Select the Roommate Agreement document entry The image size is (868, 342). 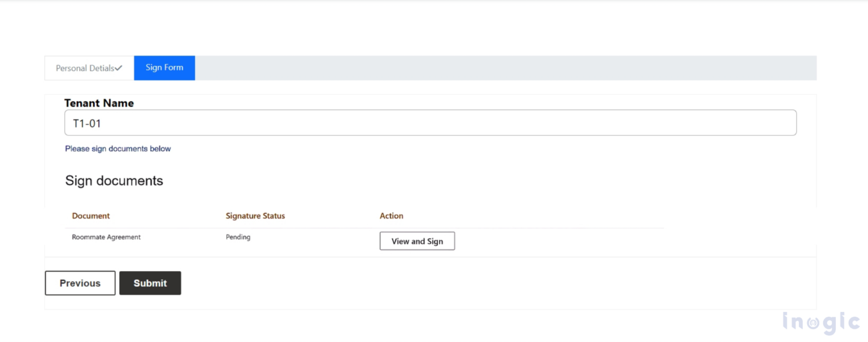[x=106, y=237]
